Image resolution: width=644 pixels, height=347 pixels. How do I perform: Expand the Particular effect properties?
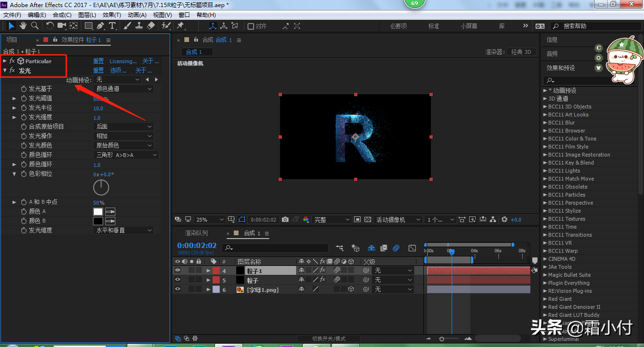tap(5, 61)
